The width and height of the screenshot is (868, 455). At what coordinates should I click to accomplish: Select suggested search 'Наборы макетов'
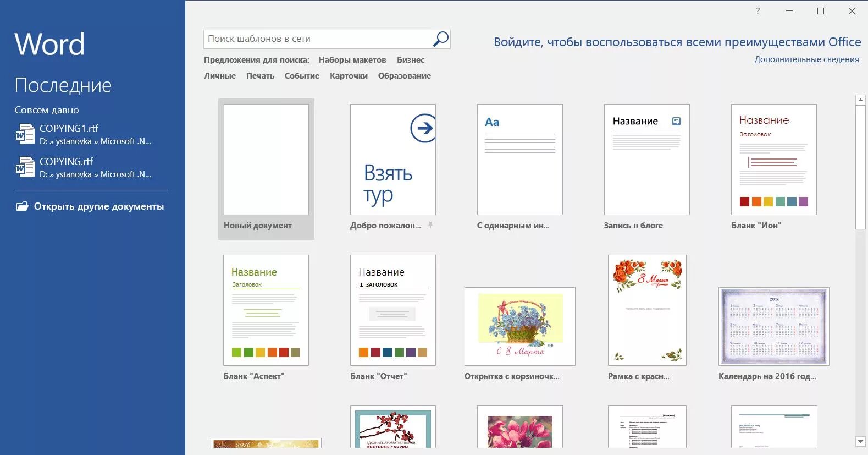[352, 60]
